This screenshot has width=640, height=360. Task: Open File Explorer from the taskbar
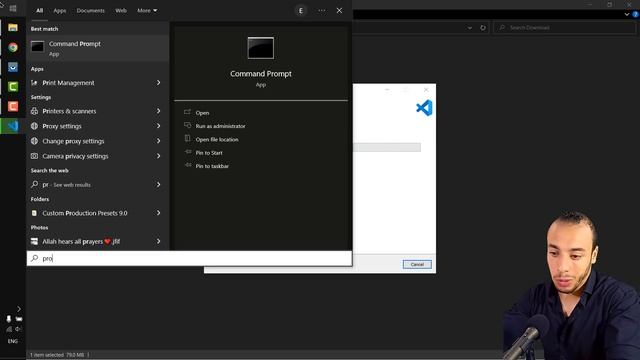click(x=13, y=28)
